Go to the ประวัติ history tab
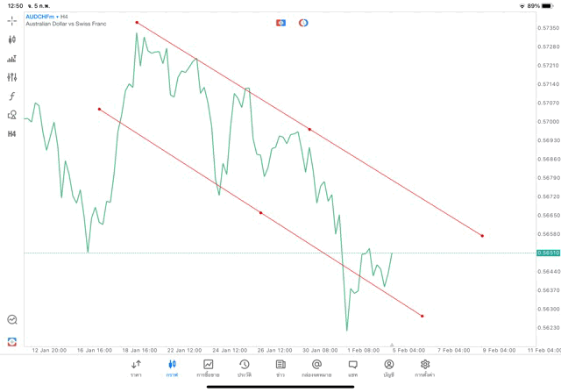This screenshot has height=392, width=561. pyautogui.click(x=244, y=368)
